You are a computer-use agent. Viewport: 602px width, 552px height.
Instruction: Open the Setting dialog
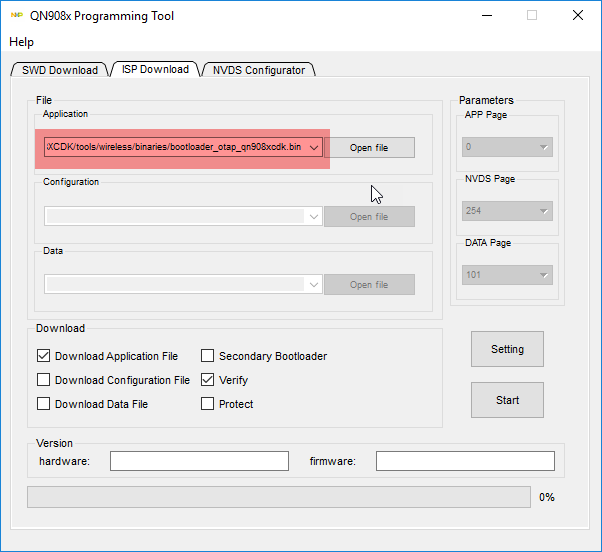coord(507,349)
